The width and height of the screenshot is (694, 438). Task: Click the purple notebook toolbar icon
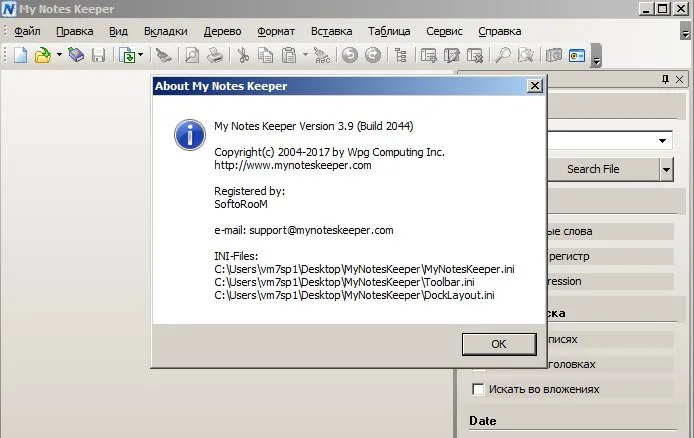pos(76,55)
